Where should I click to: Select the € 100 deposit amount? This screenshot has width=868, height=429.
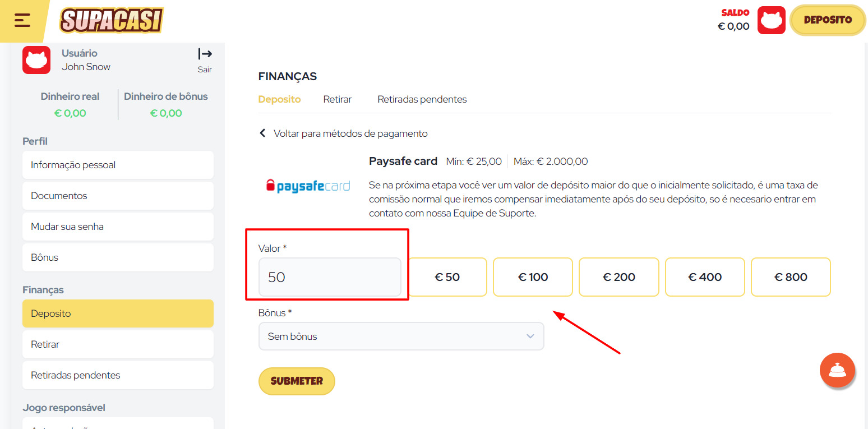pyautogui.click(x=533, y=276)
